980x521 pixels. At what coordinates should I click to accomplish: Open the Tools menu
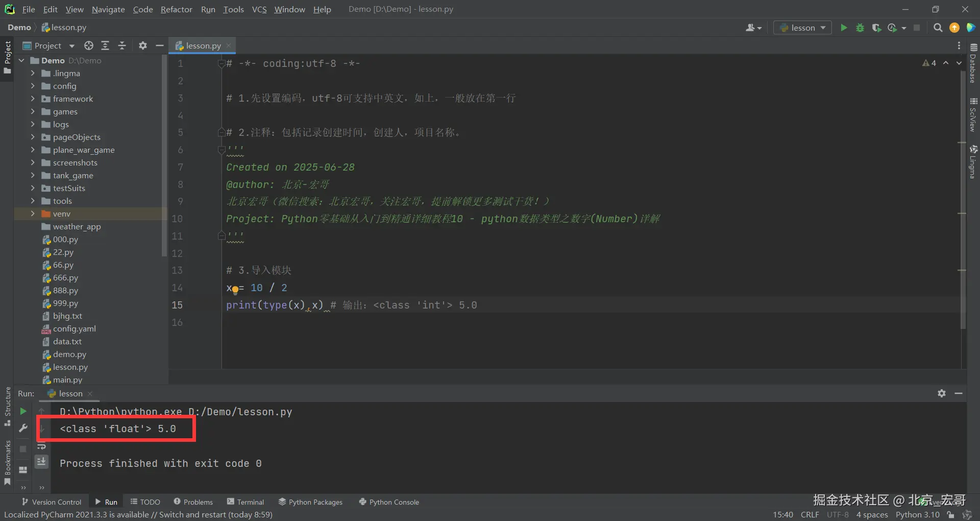click(x=233, y=9)
